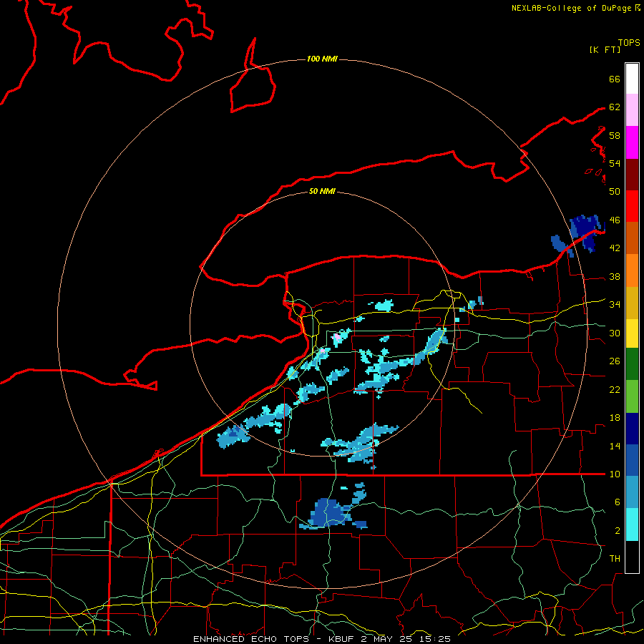Click the legend value 58

pos(615,135)
